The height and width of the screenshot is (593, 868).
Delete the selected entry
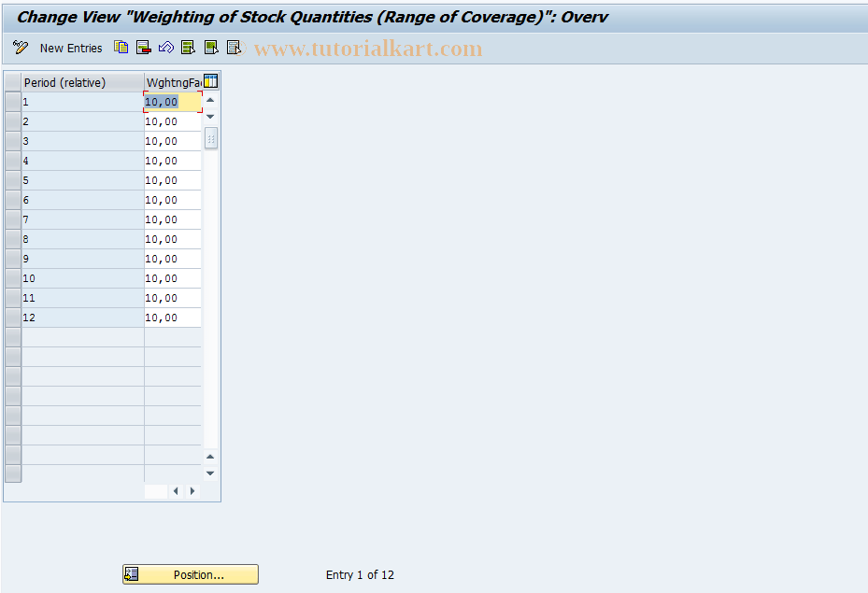click(143, 48)
